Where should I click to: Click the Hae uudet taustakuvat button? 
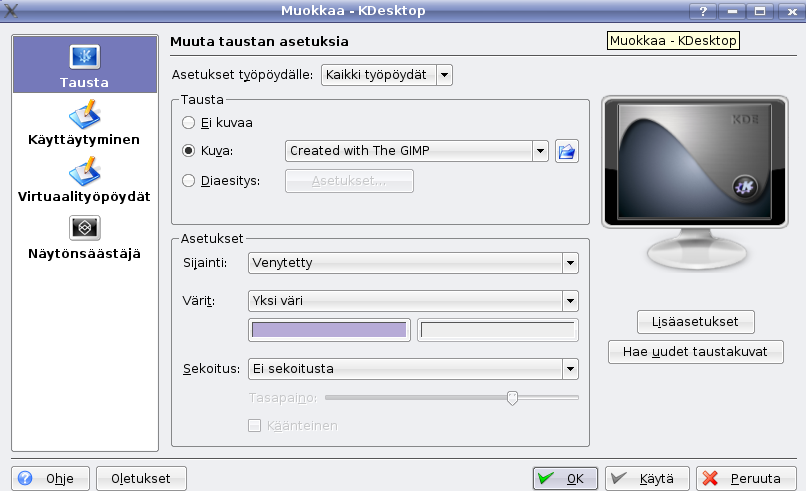(695, 352)
